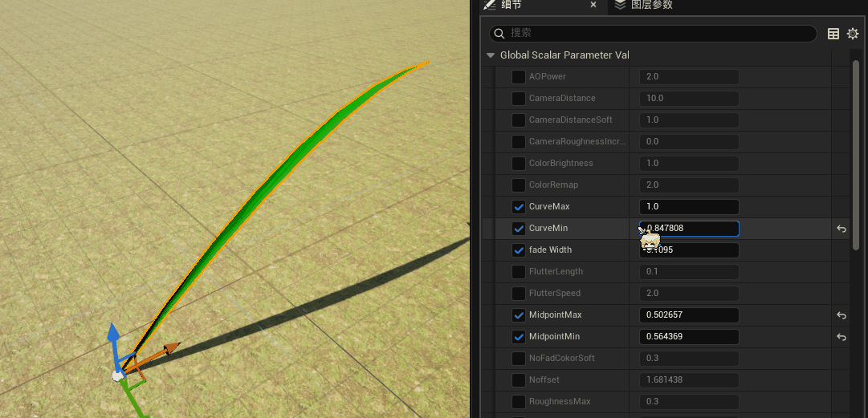
Task: Enable the CameraDistance checkbox
Action: click(x=519, y=99)
